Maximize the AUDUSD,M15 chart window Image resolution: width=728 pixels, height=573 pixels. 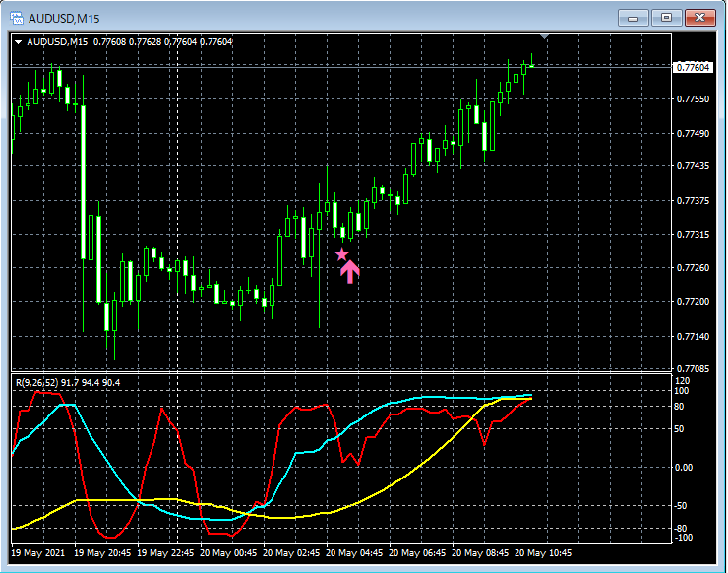pyautogui.click(x=666, y=18)
